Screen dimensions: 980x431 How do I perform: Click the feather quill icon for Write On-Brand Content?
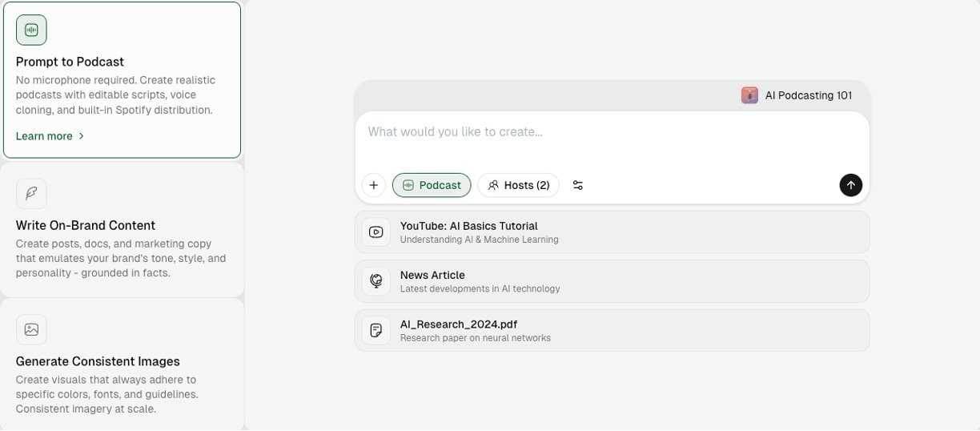coord(31,194)
